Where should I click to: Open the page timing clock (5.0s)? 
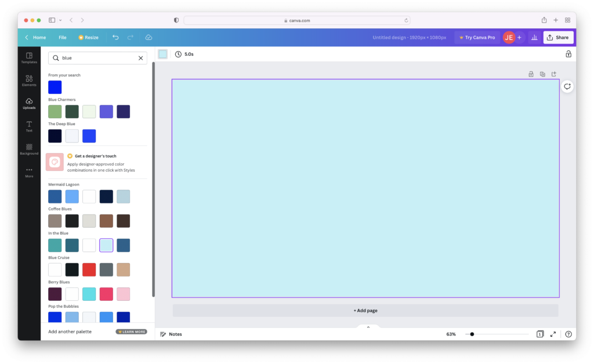(184, 54)
